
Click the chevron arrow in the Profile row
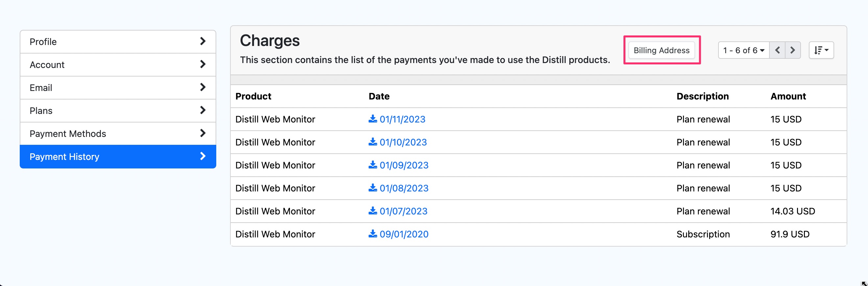203,41
